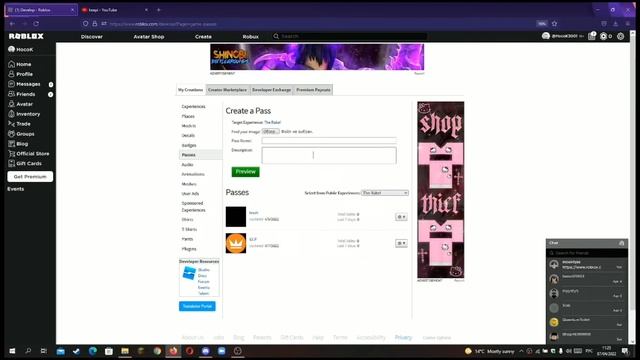Open the Developer Exchange tab
The height and width of the screenshot is (360, 640).
point(271,90)
